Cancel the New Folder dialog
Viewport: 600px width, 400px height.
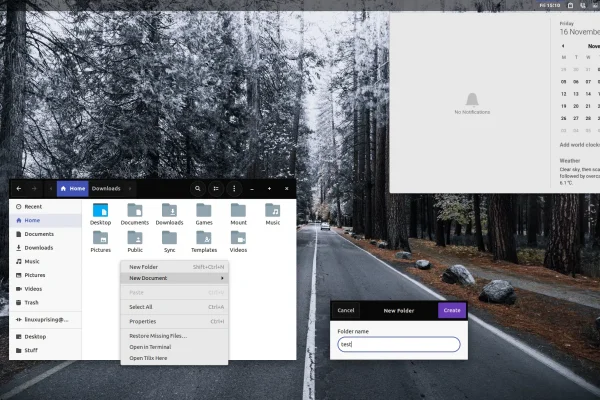(346, 310)
